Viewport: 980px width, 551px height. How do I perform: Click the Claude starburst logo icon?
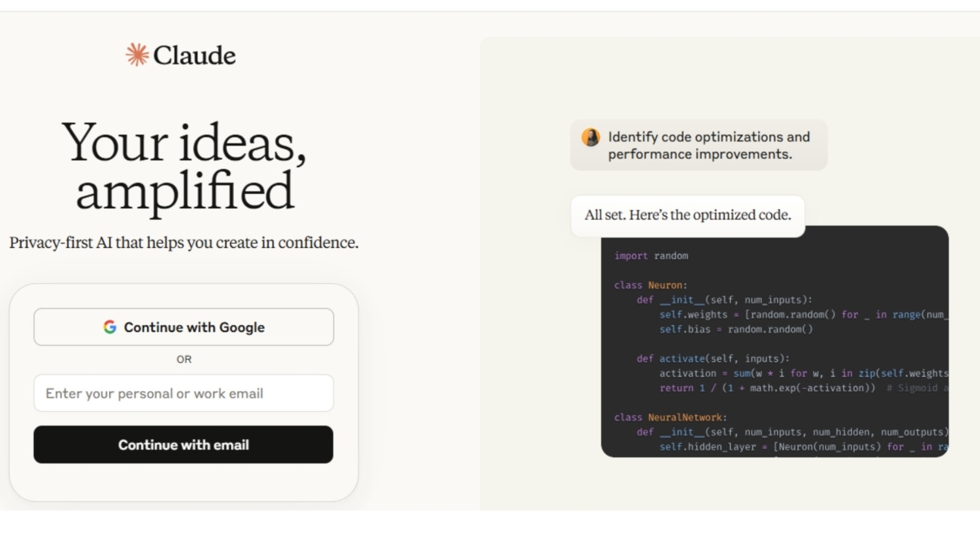tap(137, 54)
